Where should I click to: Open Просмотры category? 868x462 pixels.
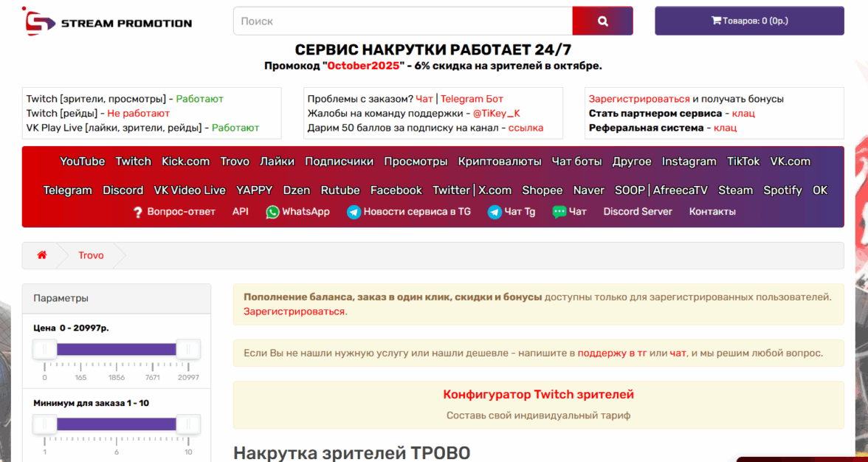click(416, 162)
